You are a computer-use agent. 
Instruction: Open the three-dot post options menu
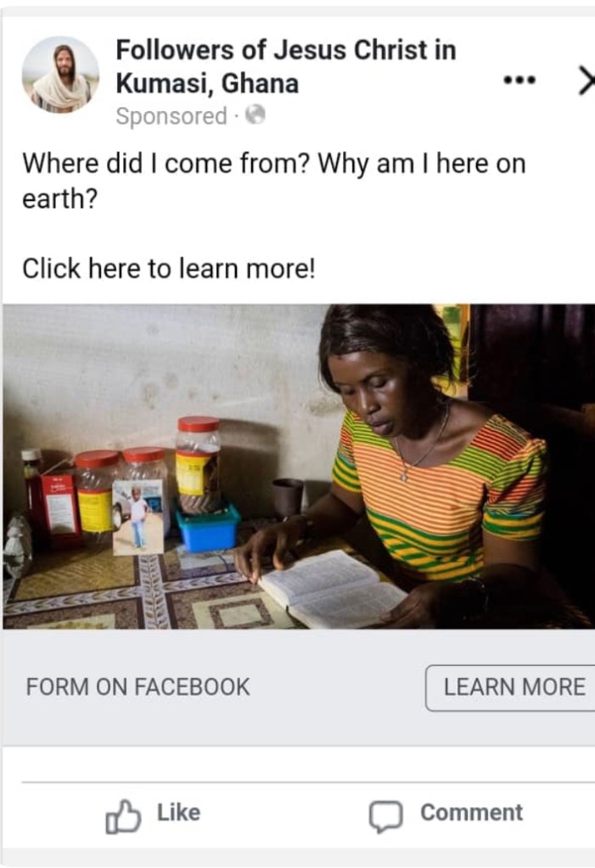tap(519, 81)
